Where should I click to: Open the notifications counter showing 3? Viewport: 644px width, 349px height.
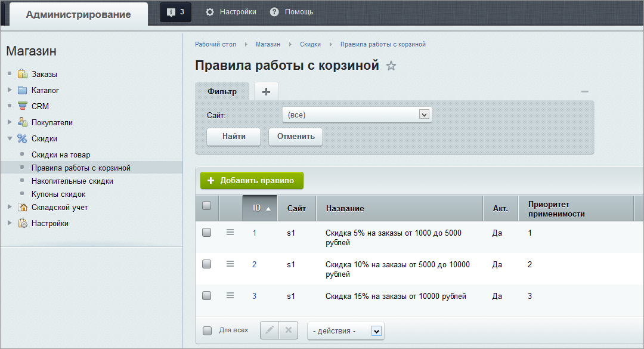[175, 12]
